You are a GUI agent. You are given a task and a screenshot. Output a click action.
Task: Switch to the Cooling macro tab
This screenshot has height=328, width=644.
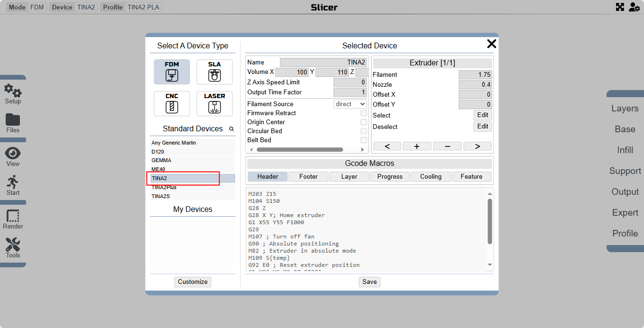(x=431, y=177)
